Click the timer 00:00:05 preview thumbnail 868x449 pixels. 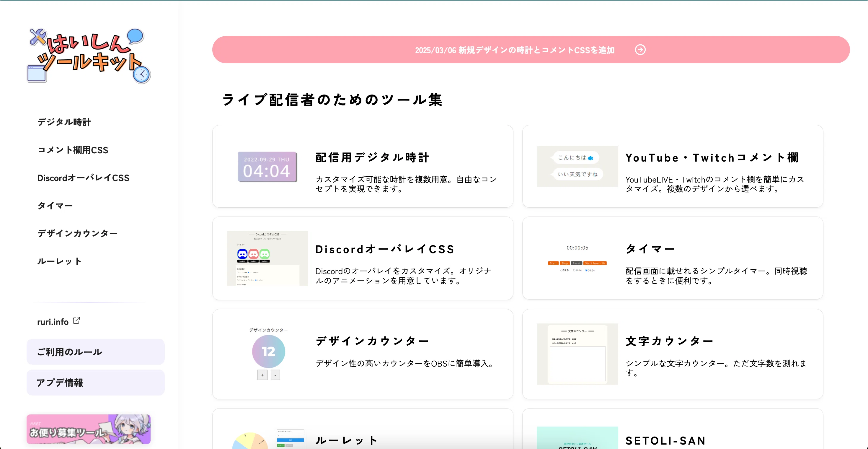[577, 258]
